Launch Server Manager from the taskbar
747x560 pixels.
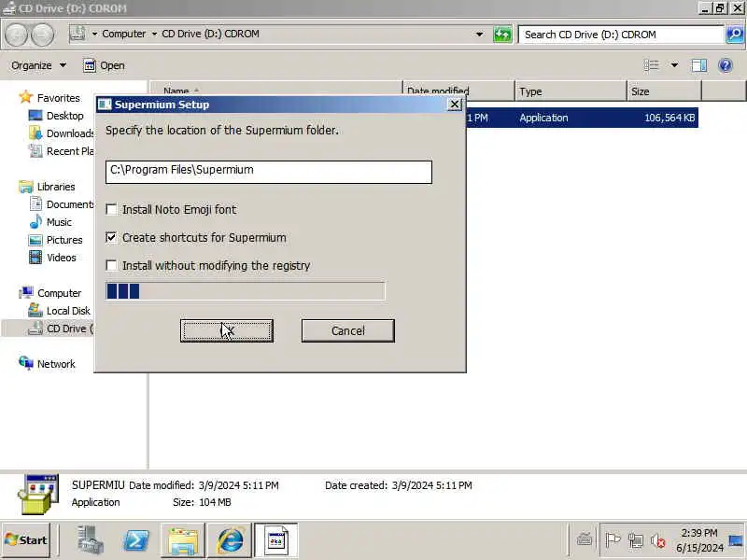pos(90,540)
